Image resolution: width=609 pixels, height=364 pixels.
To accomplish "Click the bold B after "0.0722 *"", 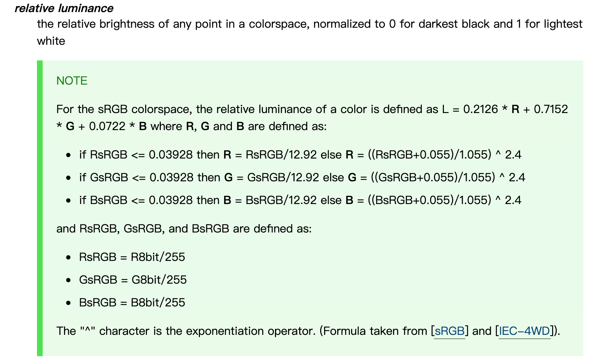I will coord(143,126).
